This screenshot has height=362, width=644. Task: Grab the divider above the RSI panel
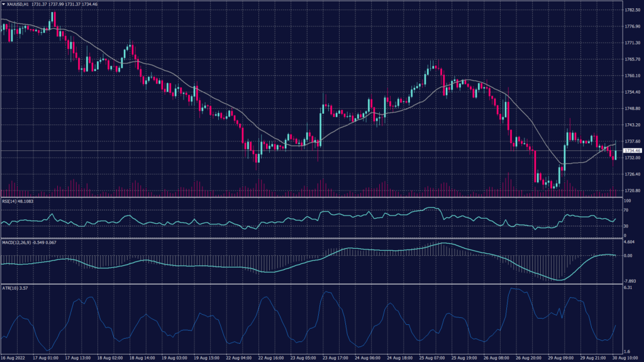pos(311,198)
